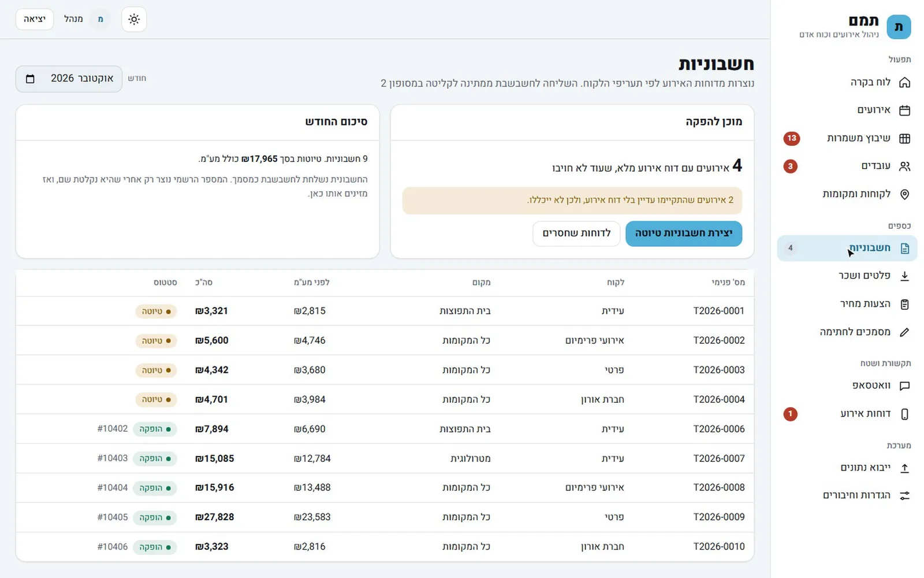Image resolution: width=924 pixels, height=578 pixels.
Task: Click לדוחות שחסרים button
Action: (x=576, y=233)
